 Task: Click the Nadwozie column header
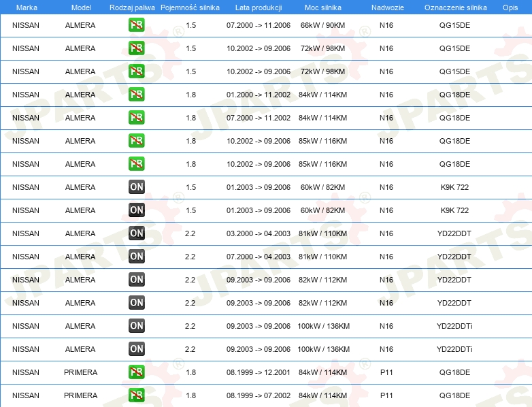388,7
